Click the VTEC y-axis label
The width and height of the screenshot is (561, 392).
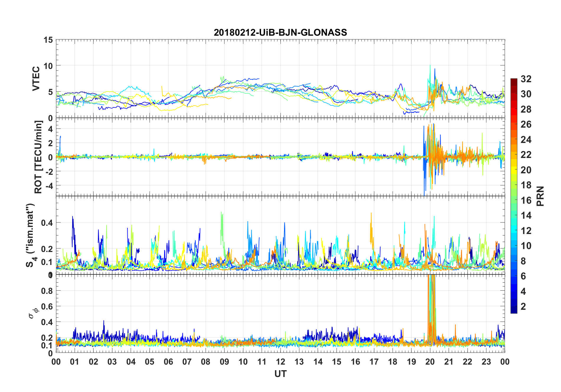pyautogui.click(x=36, y=79)
